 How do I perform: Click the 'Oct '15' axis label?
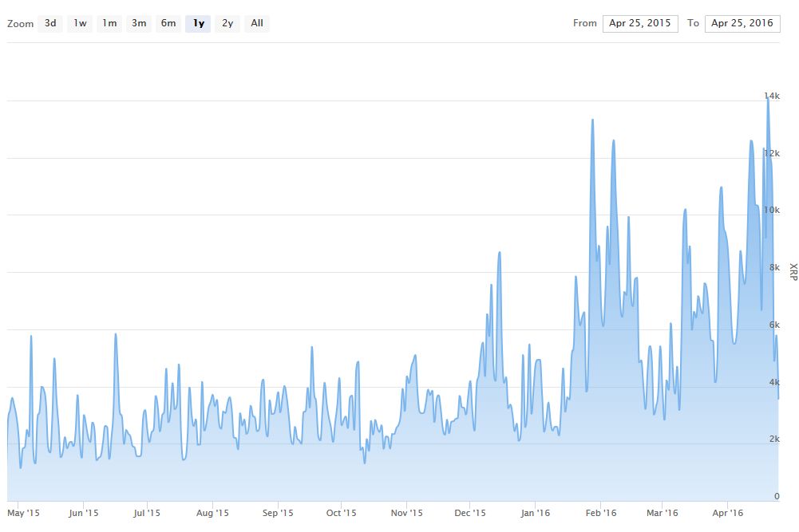tap(342, 513)
